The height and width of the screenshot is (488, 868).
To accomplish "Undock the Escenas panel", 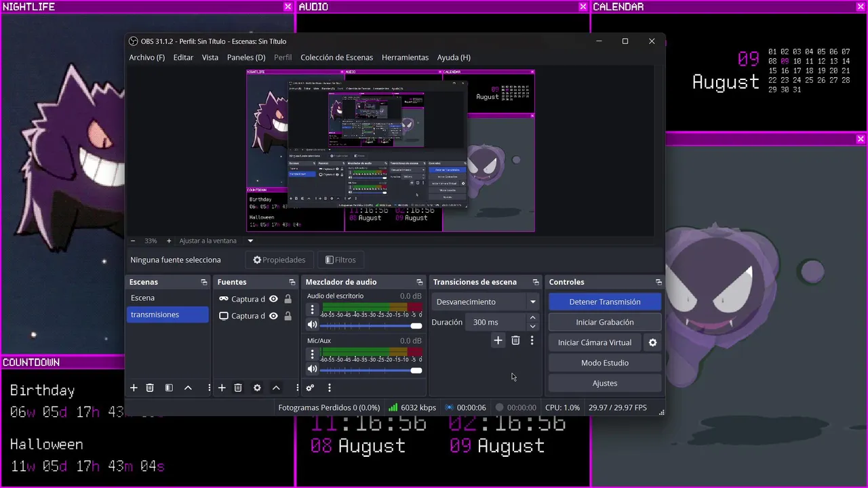I will (x=204, y=282).
